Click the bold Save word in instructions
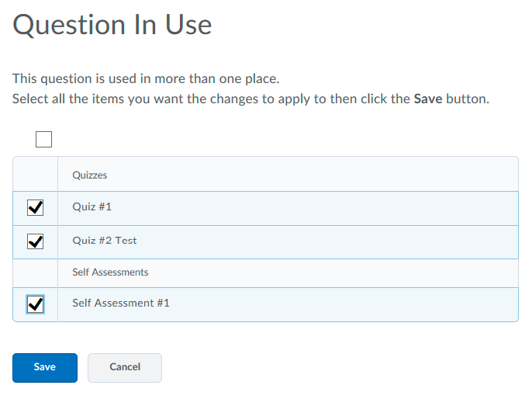The height and width of the screenshot is (399, 532). [x=427, y=99]
